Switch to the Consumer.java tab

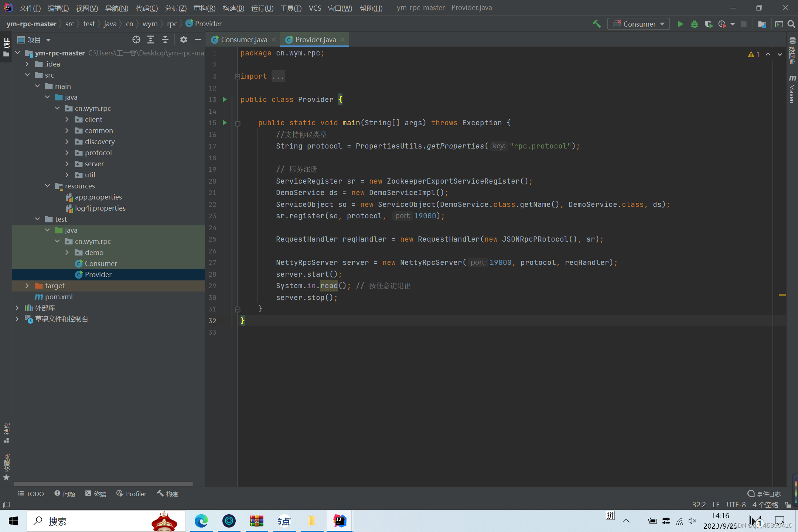pos(243,40)
